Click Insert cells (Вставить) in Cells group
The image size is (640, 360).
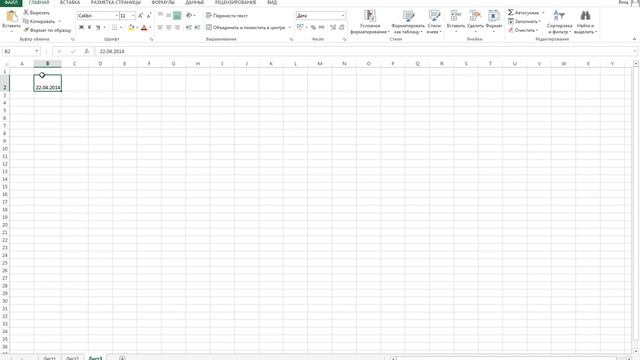coord(456,20)
